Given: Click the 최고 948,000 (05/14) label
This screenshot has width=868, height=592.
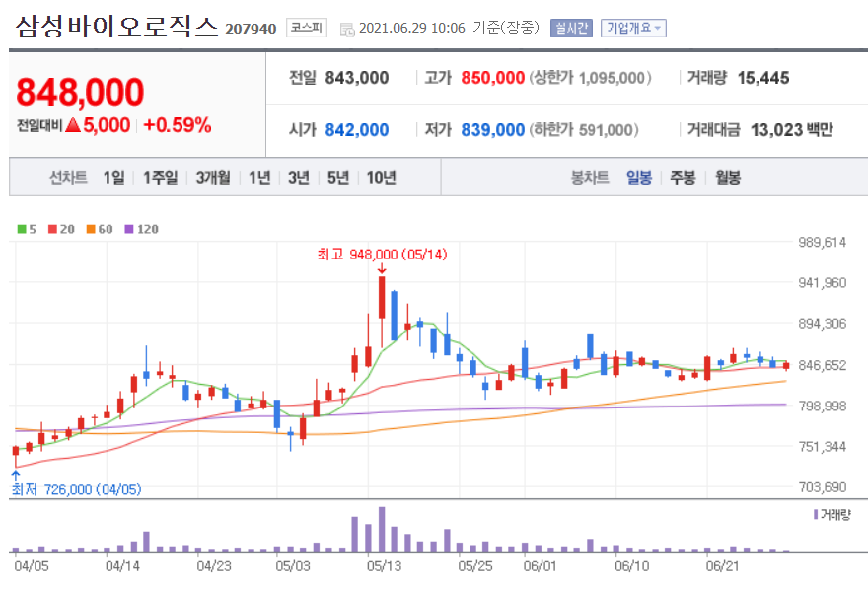Looking at the screenshot, I should tap(382, 255).
